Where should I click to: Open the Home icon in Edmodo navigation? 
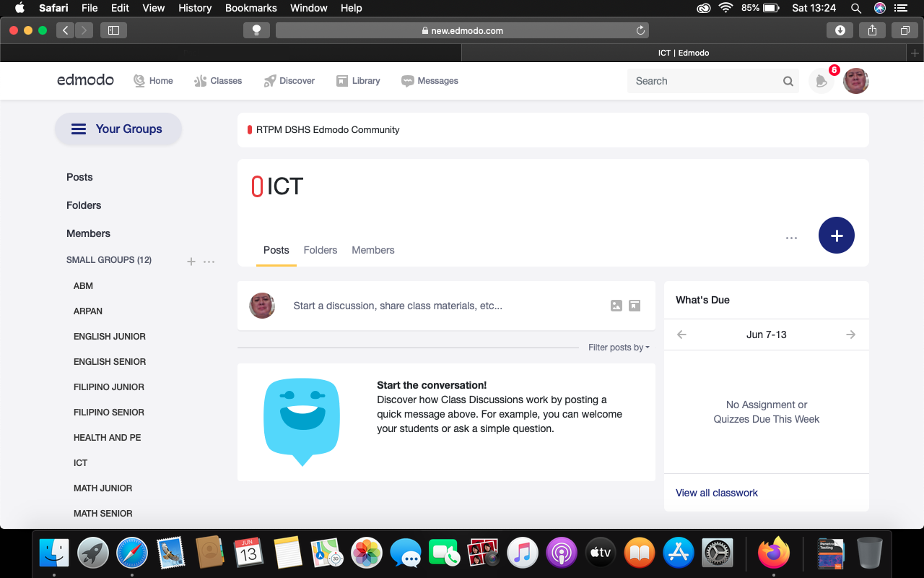[x=139, y=80]
